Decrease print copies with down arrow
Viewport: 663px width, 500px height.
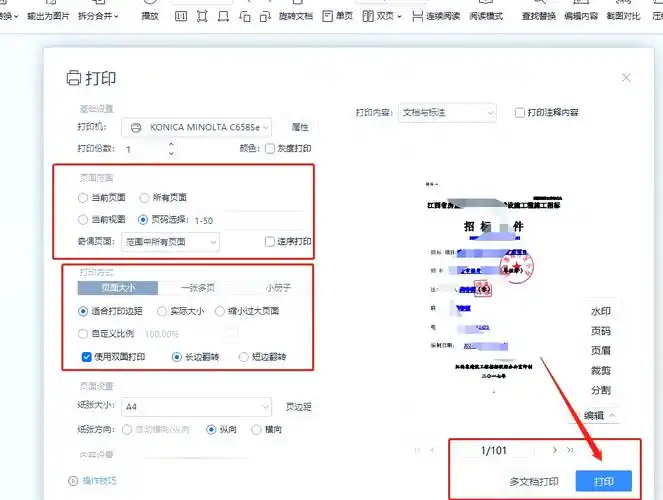pos(171,153)
